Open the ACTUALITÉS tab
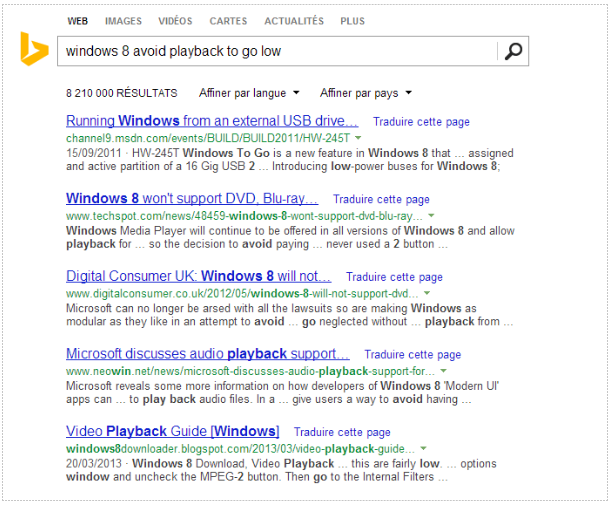The image size is (613, 505). [294, 21]
